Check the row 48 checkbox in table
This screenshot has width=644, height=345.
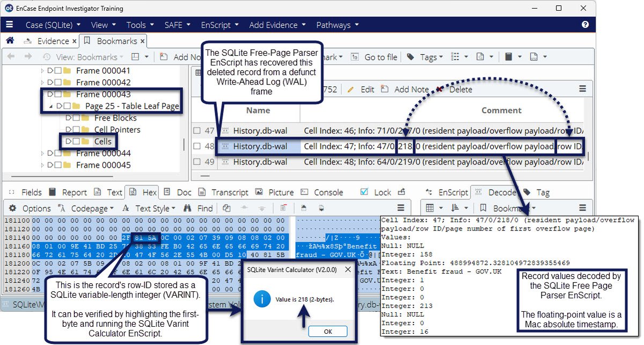click(x=197, y=146)
